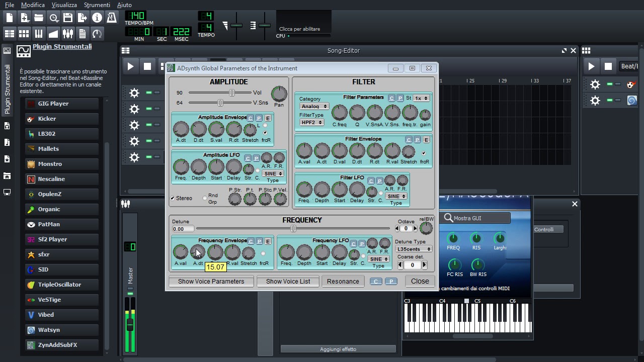Open the filter stages St 1x dropdown
The width and height of the screenshot is (644, 362).
pyautogui.click(x=421, y=99)
